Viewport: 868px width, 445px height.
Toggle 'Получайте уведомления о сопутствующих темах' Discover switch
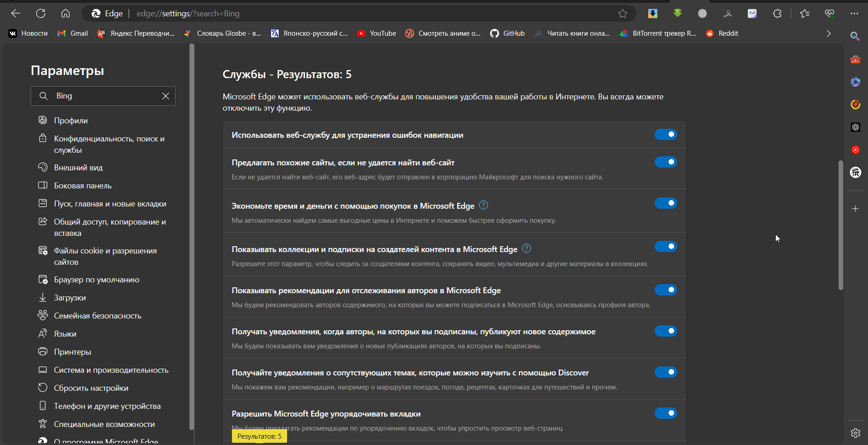665,372
